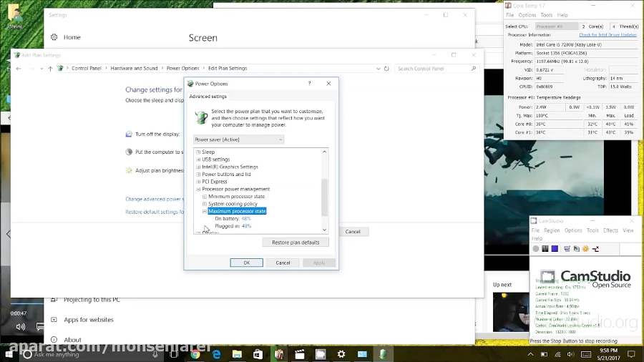Open Johnny folder on desktop
Screen dimensions: 644x362
pos(15,16)
